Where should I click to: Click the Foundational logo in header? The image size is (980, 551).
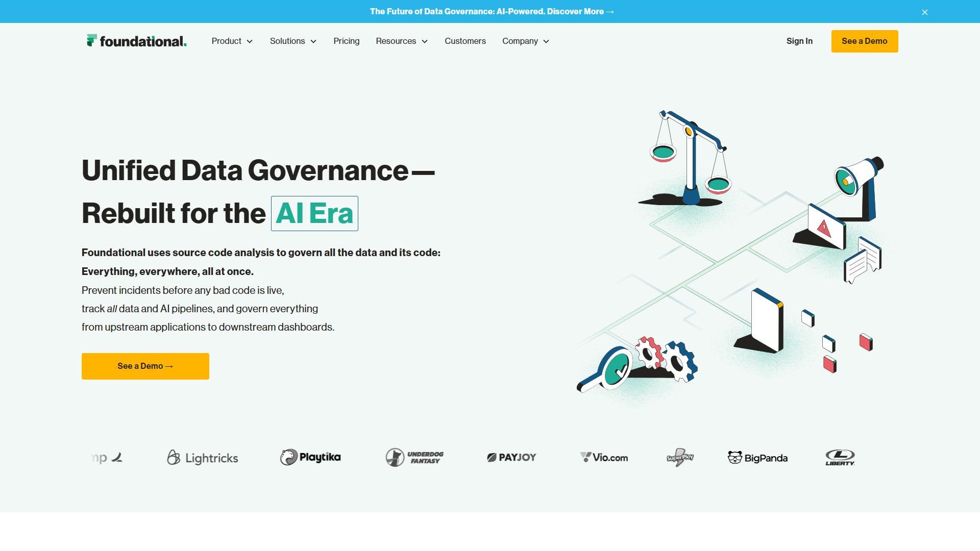[x=137, y=41]
